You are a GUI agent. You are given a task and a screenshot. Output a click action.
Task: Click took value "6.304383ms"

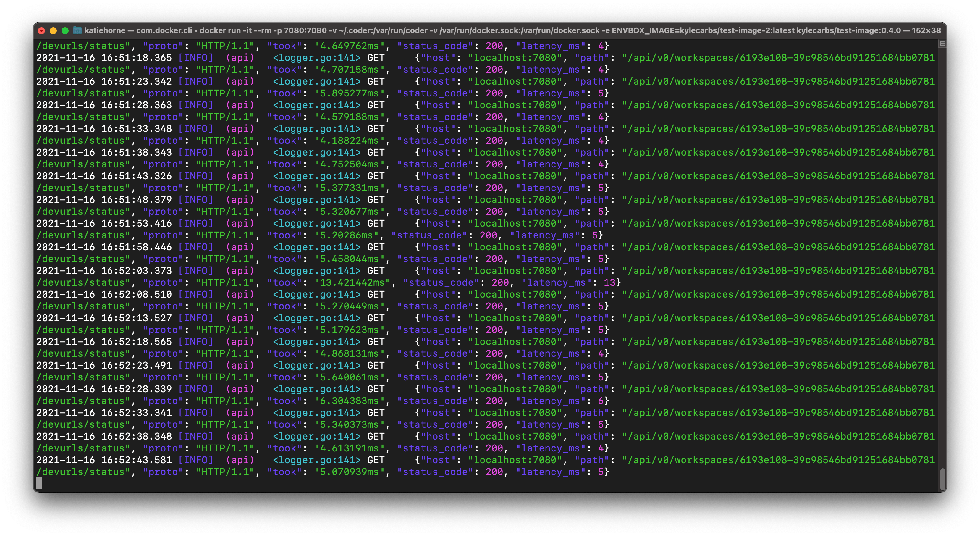tap(349, 401)
